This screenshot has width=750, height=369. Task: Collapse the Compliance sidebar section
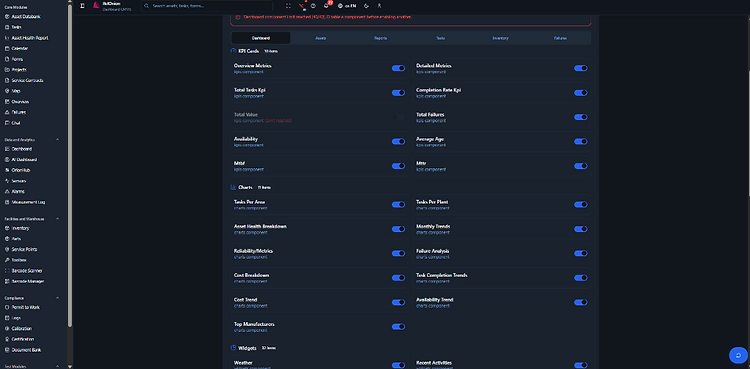pyautogui.click(x=58, y=298)
